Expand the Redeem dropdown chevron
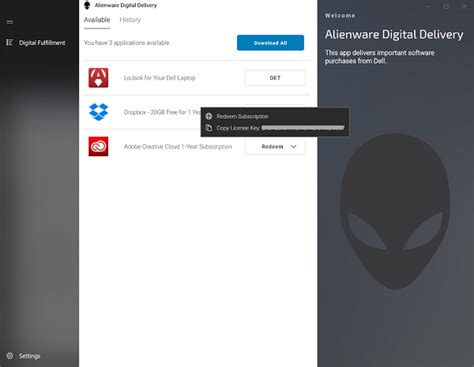Image resolution: width=474 pixels, height=367 pixels. (x=293, y=146)
